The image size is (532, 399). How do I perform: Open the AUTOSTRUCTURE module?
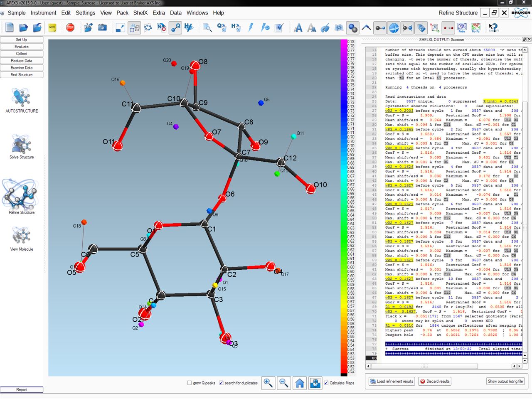(x=22, y=100)
